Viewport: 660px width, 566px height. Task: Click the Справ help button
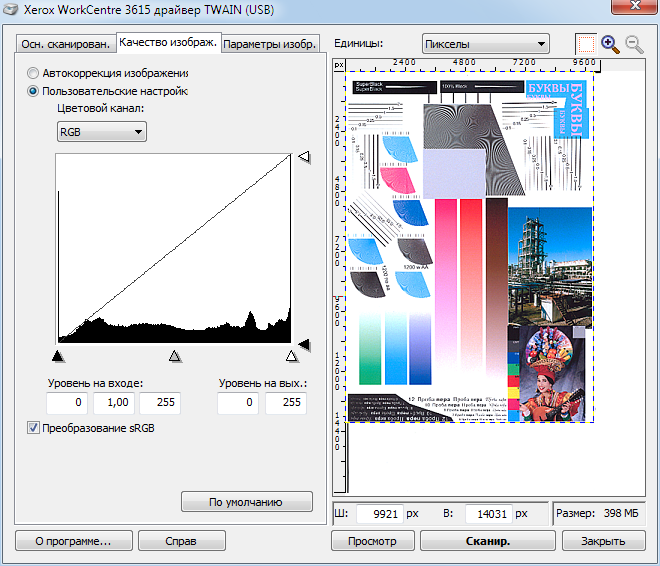tap(181, 541)
